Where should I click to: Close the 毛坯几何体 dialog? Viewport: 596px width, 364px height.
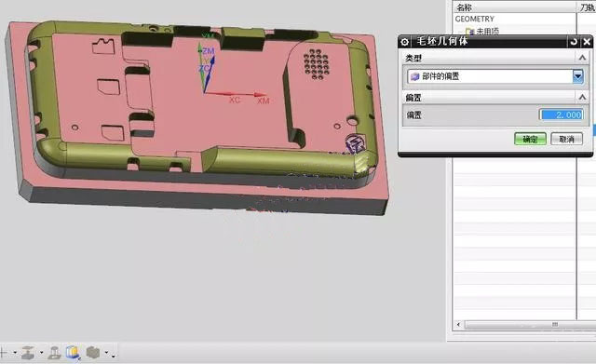pos(587,41)
